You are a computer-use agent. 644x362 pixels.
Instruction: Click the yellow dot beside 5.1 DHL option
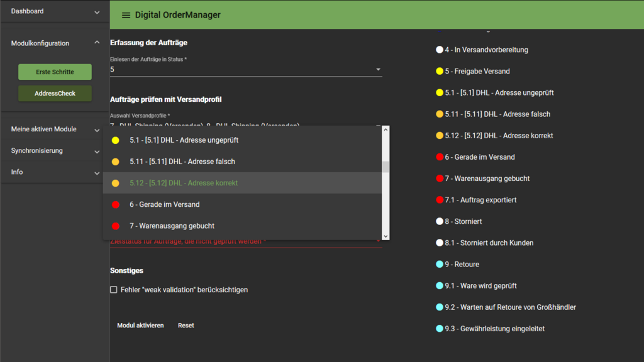115,140
